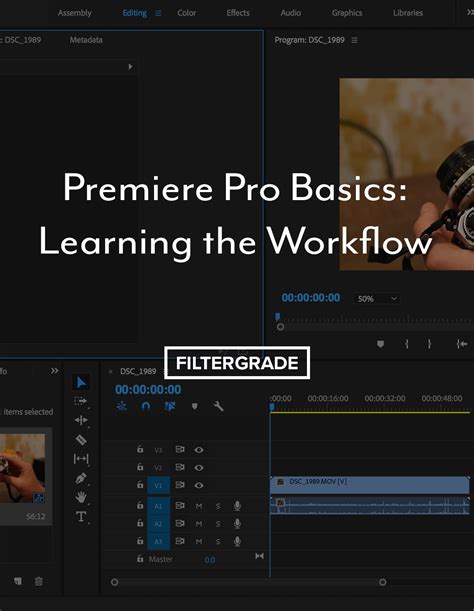Open timeline display settings wrench

click(218, 406)
